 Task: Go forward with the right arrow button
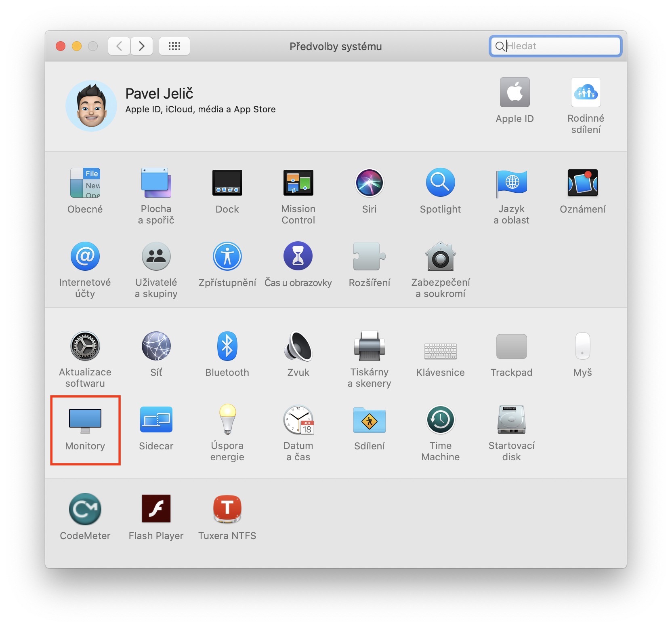(142, 46)
